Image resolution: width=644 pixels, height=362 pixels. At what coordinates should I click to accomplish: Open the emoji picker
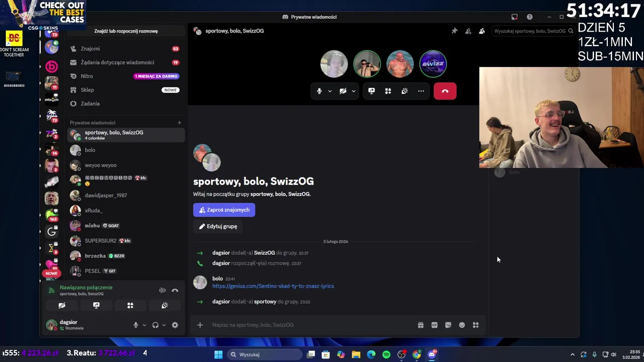pyautogui.click(x=462, y=325)
